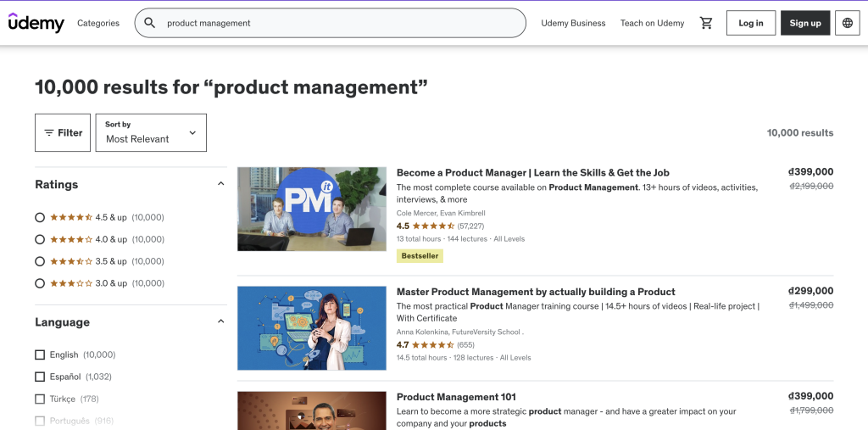Collapse the Ratings filter section
The width and height of the screenshot is (868, 430).
pyautogui.click(x=221, y=184)
